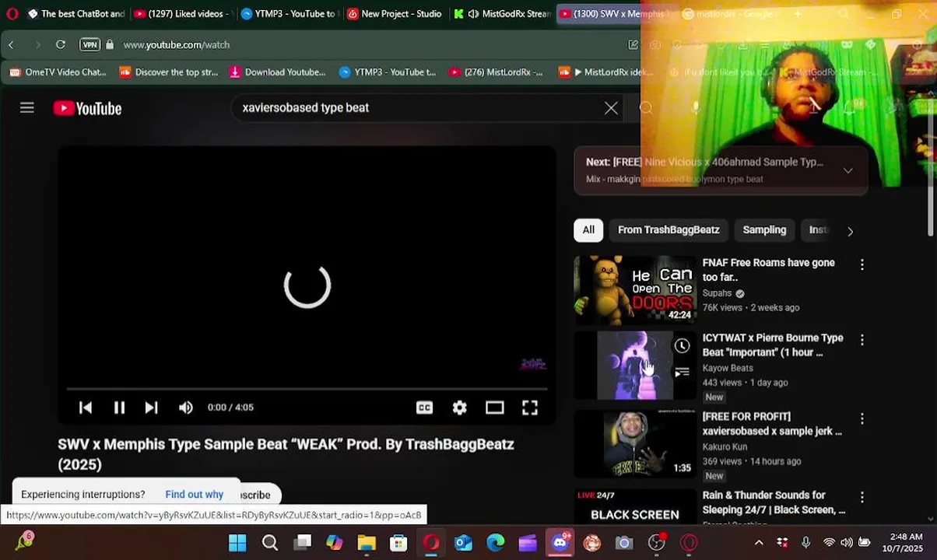
Task: Expand the Next up mix queue
Action: click(848, 170)
